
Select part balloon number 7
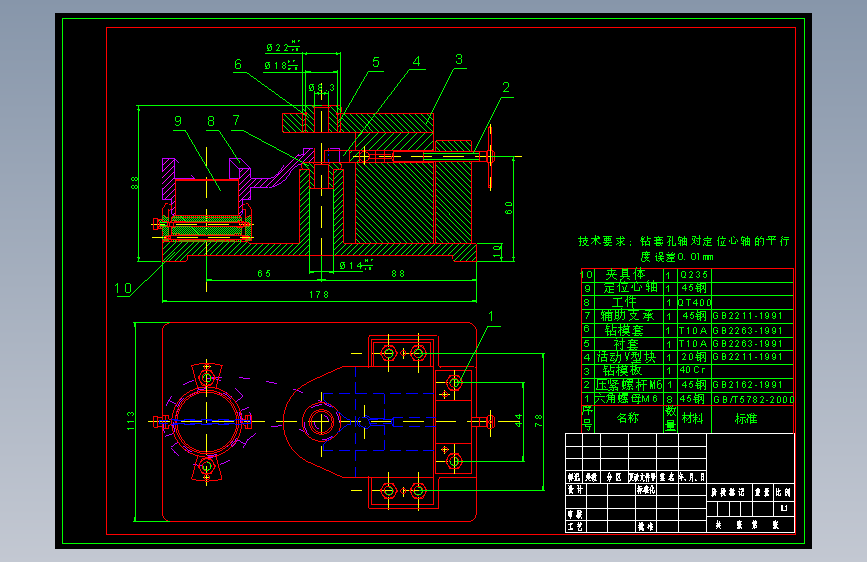click(x=236, y=121)
